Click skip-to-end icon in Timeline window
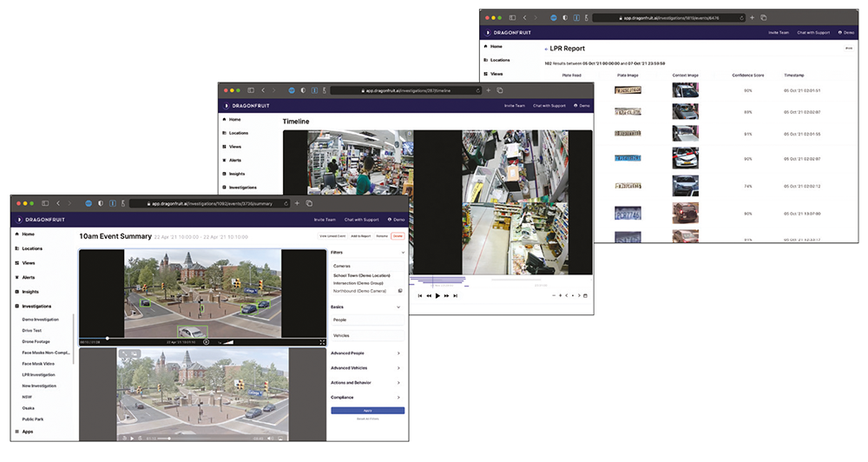The height and width of the screenshot is (462, 868). click(x=456, y=296)
